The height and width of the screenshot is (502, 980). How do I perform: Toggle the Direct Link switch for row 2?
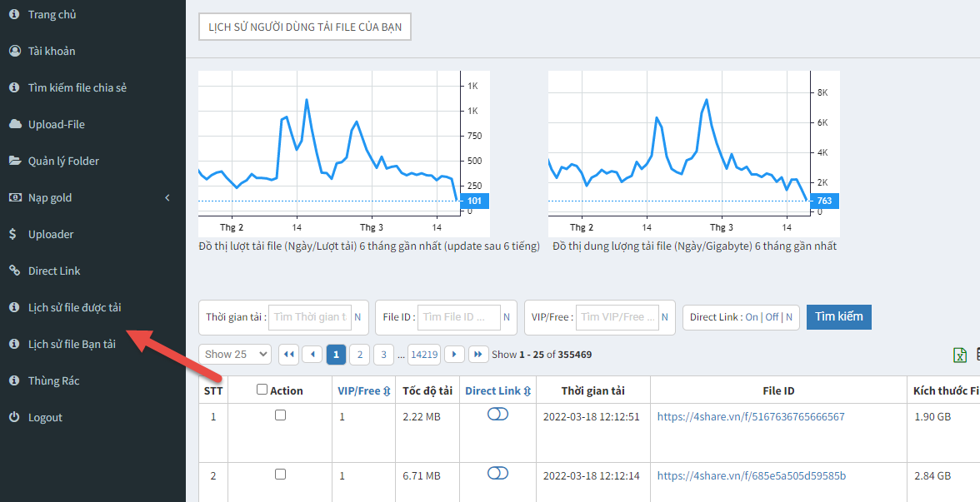point(497,473)
